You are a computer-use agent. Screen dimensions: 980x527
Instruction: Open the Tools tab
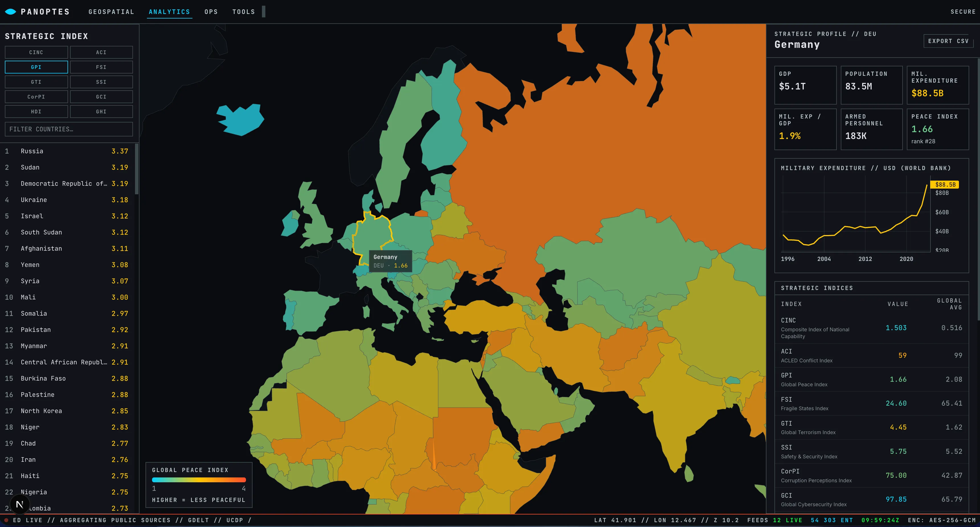[244, 12]
